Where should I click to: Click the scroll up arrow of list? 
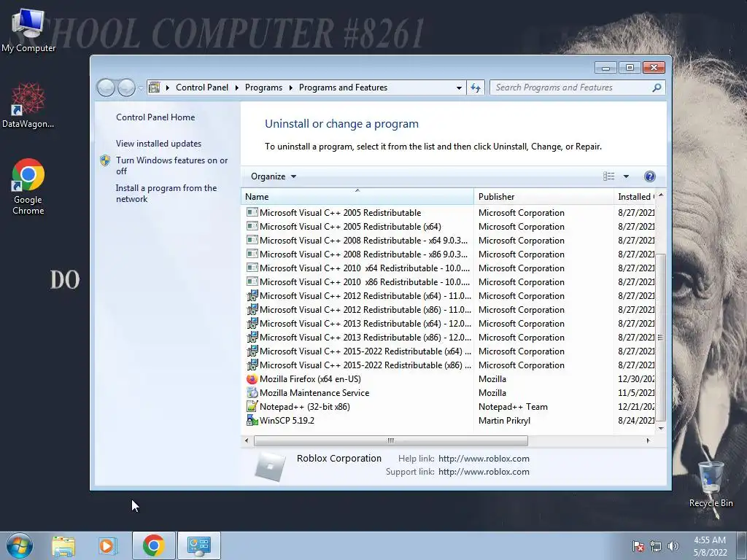click(x=661, y=195)
